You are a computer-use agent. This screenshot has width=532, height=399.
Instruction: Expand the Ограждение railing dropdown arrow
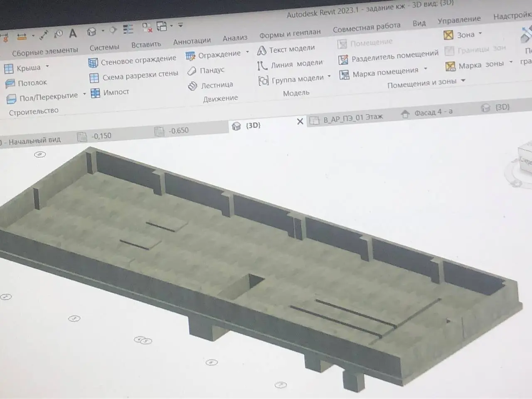(247, 52)
